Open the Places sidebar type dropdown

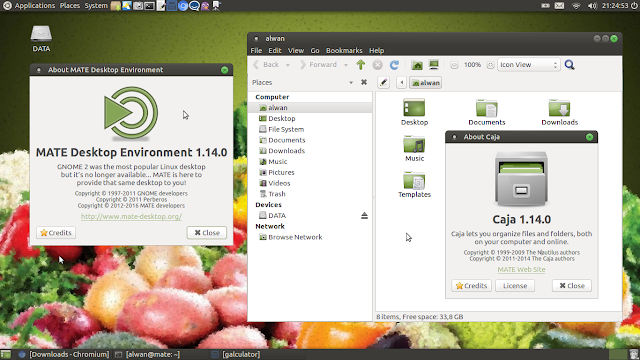351,82
